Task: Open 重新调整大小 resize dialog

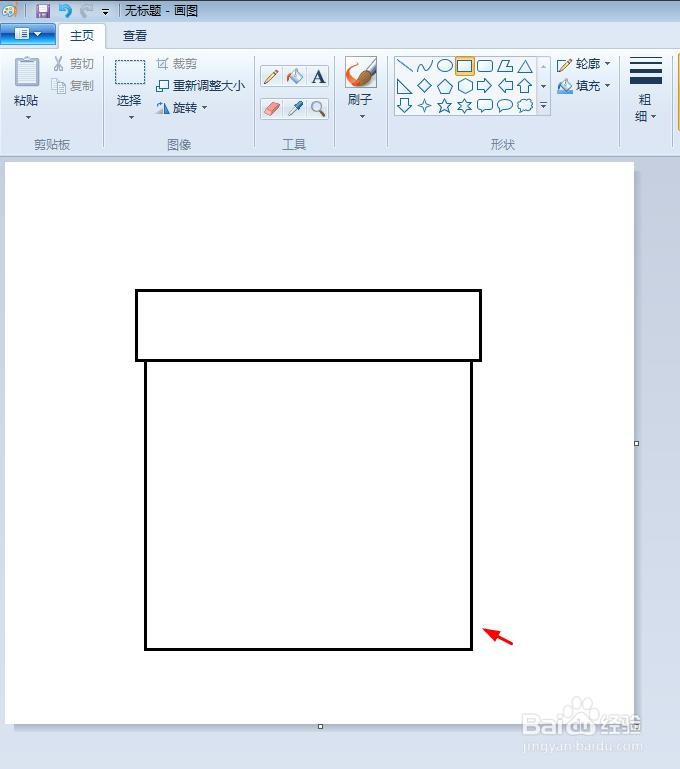Action: [201, 86]
